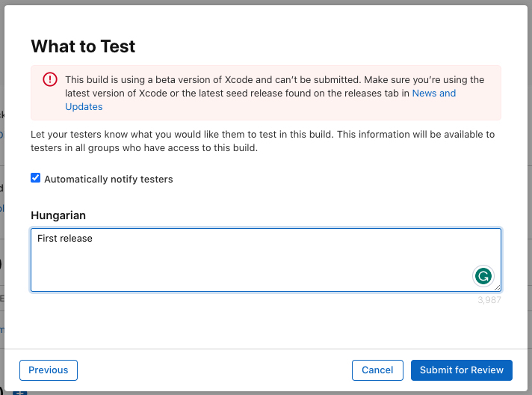This screenshot has height=395, width=532.
Task: Uncheck the Automatically notify testers checkbox
Action: click(35, 178)
